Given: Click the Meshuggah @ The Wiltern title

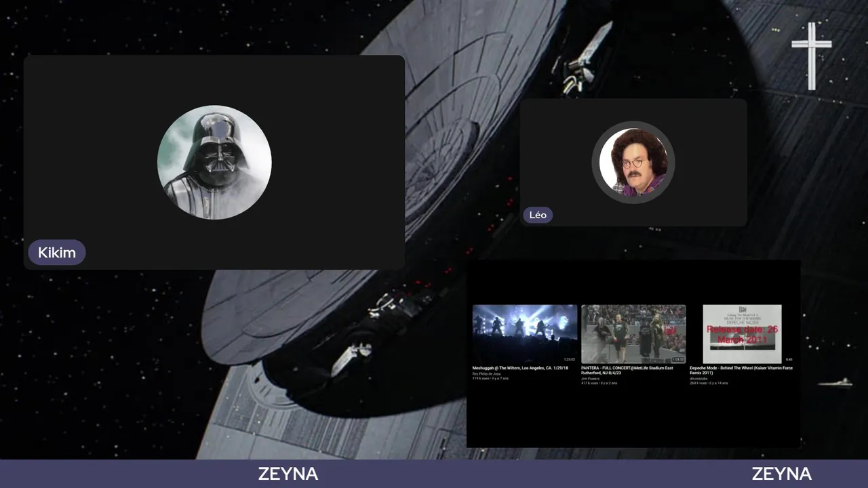Looking at the screenshot, I should tap(520, 368).
